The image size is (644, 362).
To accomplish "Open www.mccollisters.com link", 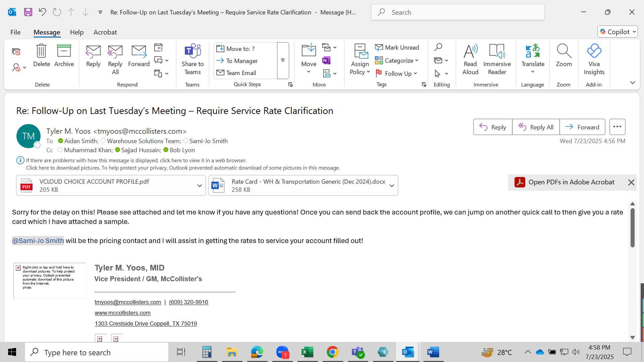I will (122, 313).
